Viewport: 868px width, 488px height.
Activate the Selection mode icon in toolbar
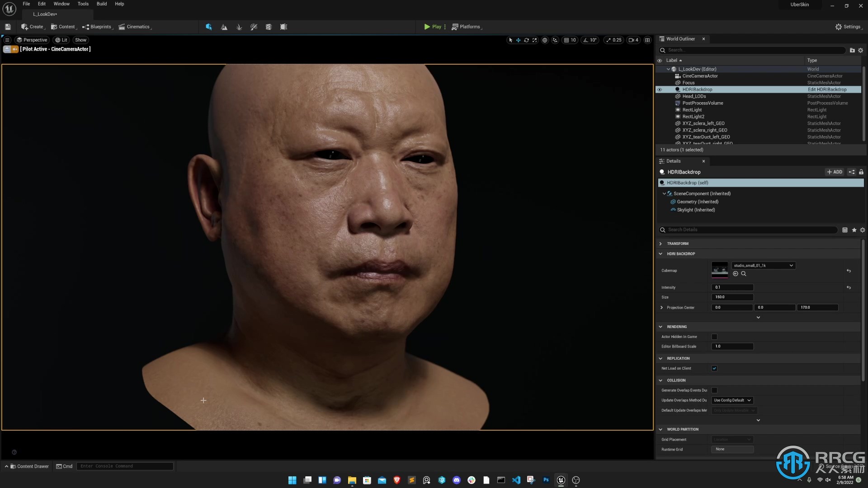(209, 27)
